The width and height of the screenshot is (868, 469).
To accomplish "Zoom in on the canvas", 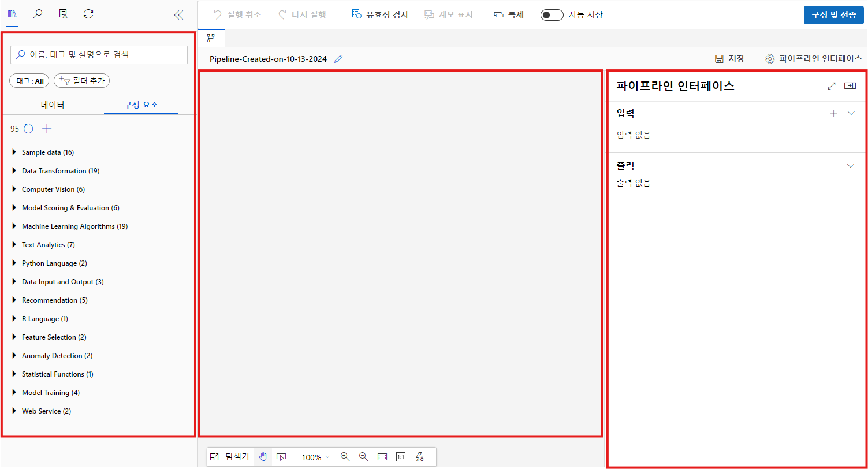I will coord(345,457).
